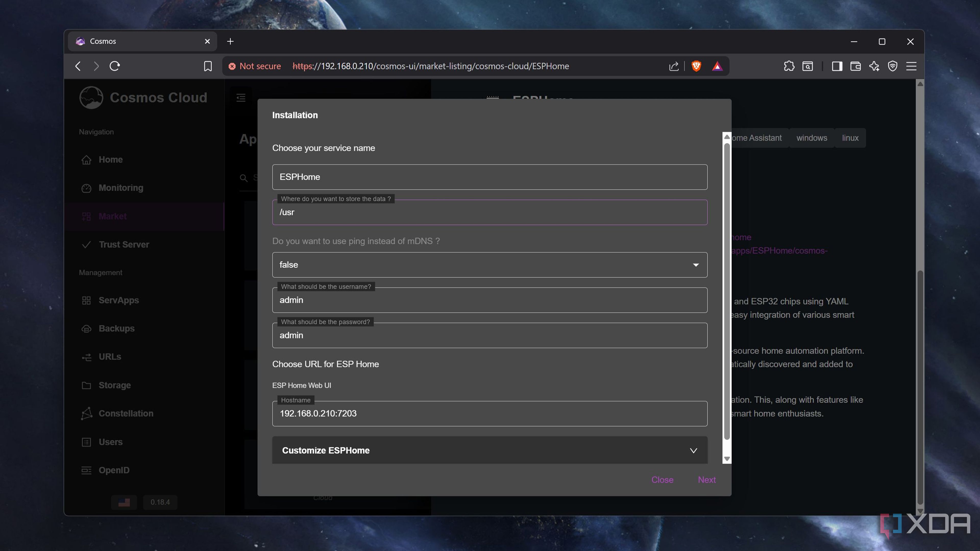Click the Cosmos Cloud logo
This screenshot has width=980, height=551.
click(143, 97)
